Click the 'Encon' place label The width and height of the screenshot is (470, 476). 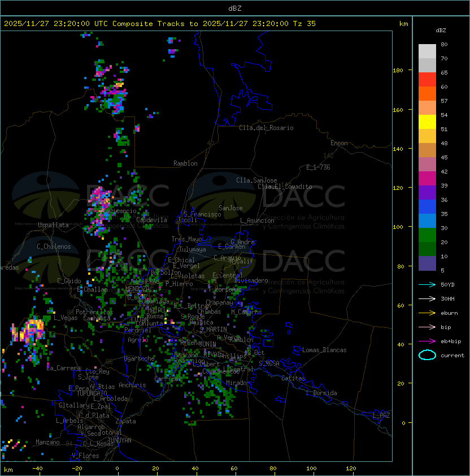[339, 143]
